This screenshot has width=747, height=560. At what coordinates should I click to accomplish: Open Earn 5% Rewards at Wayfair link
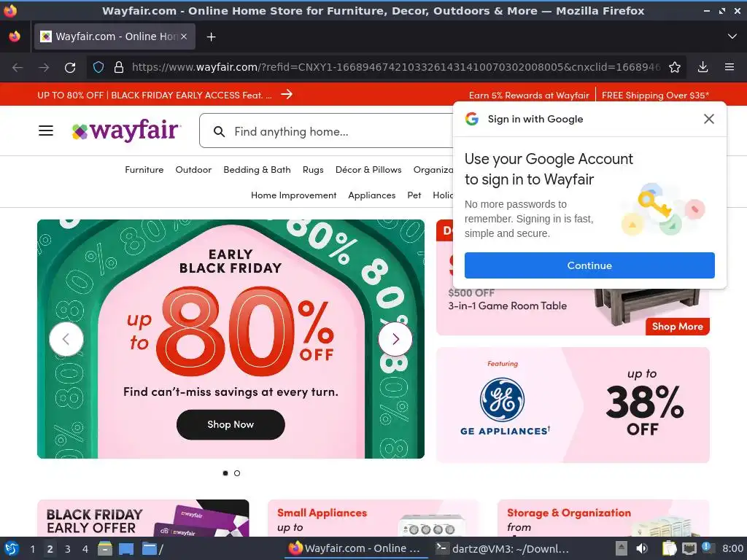click(x=529, y=96)
